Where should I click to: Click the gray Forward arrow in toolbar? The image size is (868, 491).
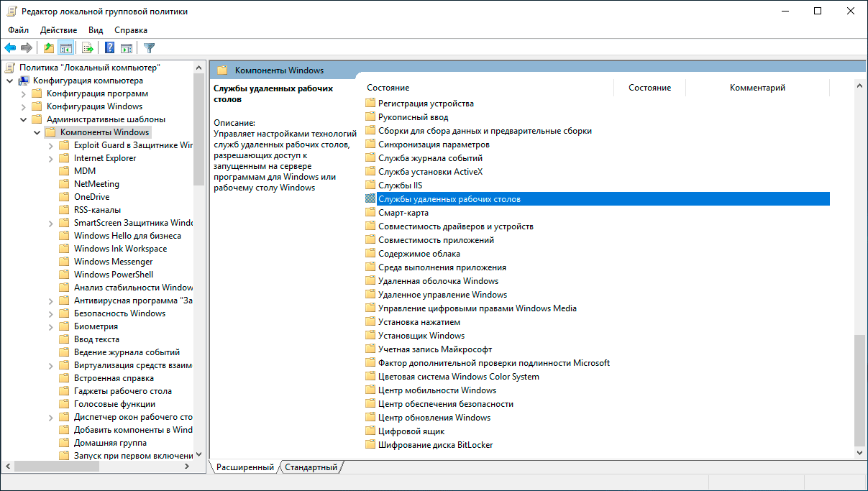pyautogui.click(x=27, y=48)
